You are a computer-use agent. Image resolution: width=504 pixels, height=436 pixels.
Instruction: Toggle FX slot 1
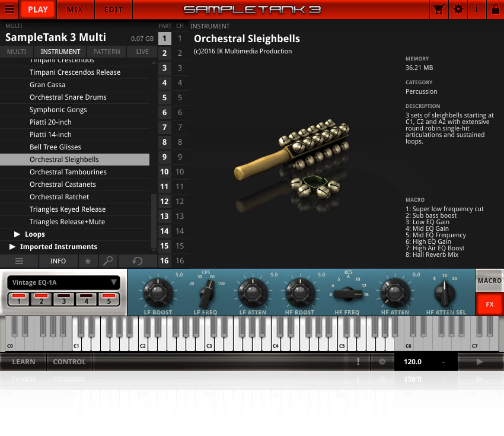pos(18,299)
